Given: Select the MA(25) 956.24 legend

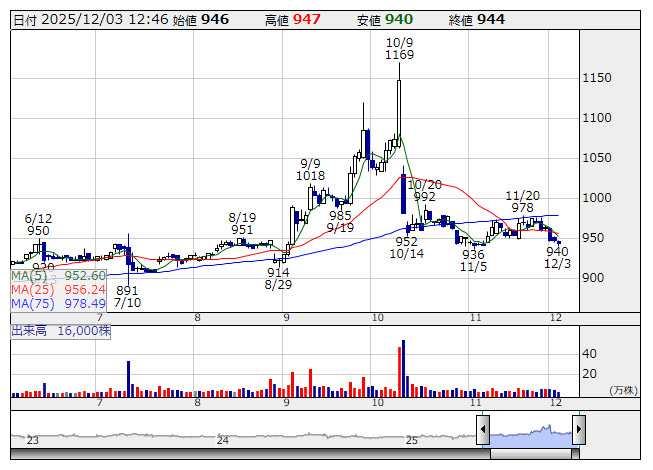Looking at the screenshot, I should click(59, 289).
